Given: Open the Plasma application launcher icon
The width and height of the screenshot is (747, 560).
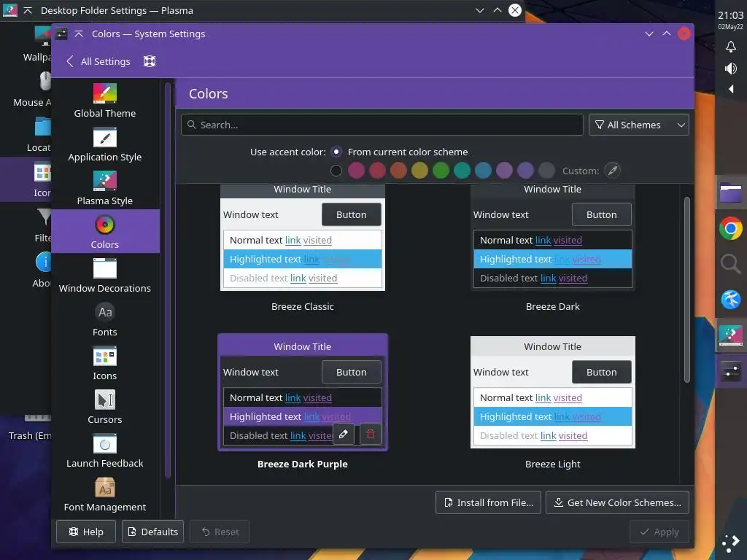Looking at the screenshot, I should [731, 543].
